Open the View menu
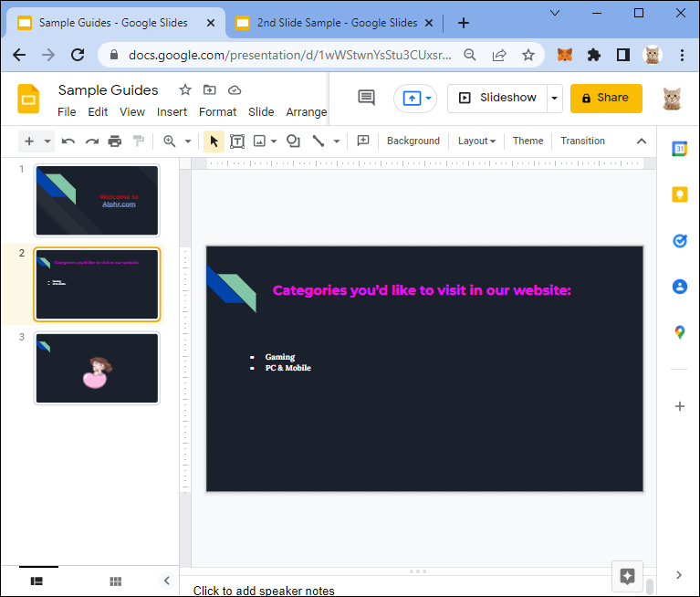 click(132, 111)
